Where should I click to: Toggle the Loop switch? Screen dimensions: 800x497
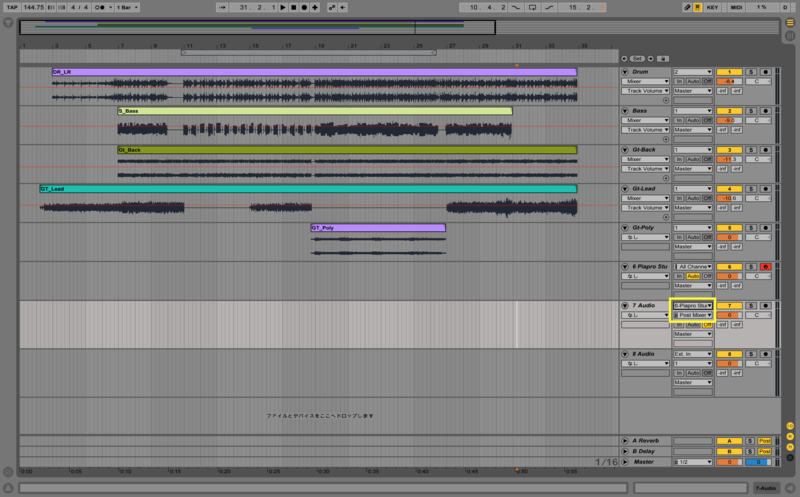532,7
